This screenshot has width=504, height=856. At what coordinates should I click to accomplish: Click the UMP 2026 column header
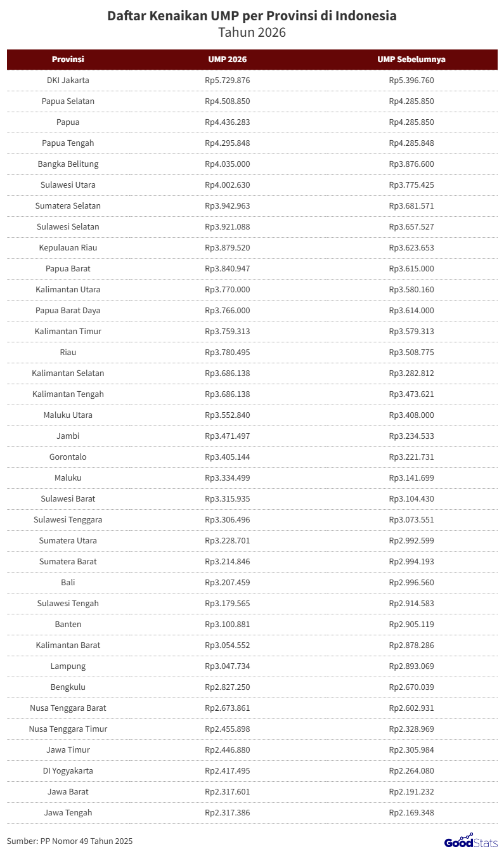227,60
